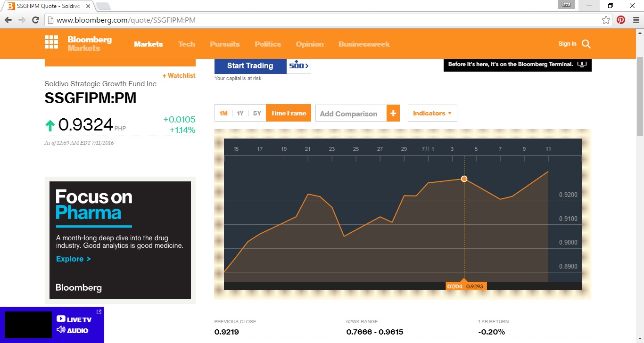
Task: Bookmark this page with the star
Action: point(606,20)
